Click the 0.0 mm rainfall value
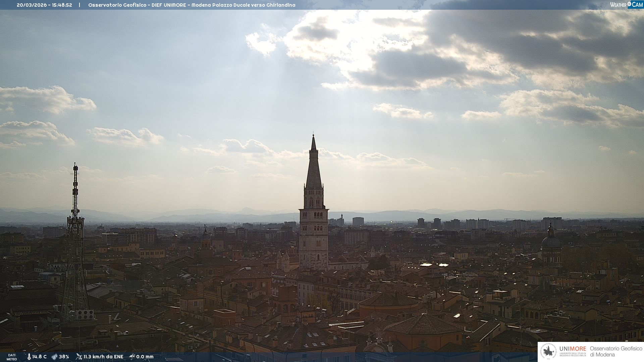The height and width of the screenshot is (362, 644). click(x=145, y=357)
